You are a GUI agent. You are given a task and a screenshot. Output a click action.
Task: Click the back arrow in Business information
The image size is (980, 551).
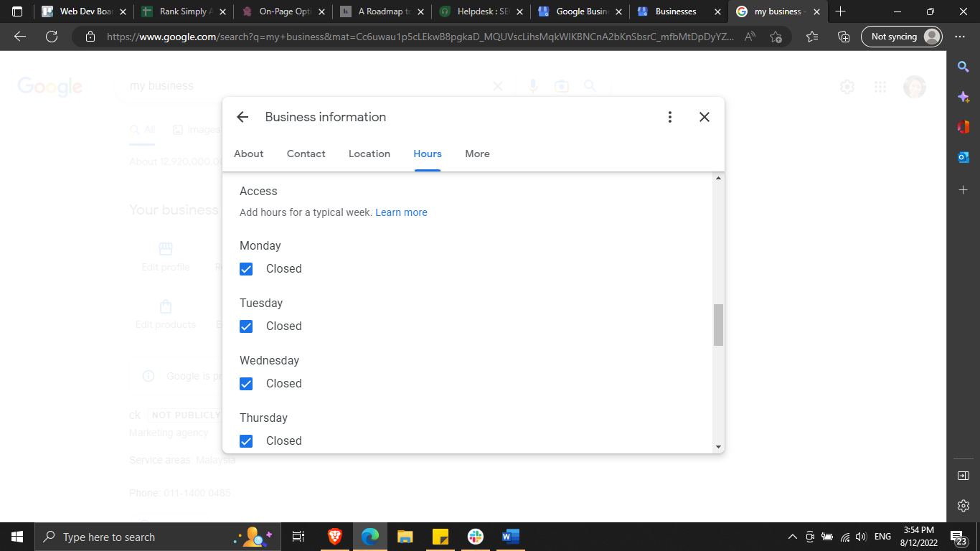pyautogui.click(x=242, y=117)
